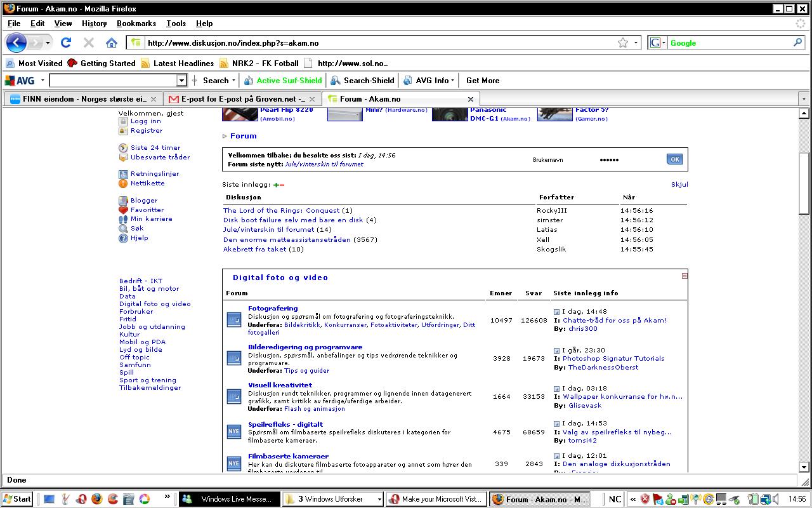The width and height of the screenshot is (812, 508).
Task: Reload the page with the refresh icon
Action: [x=66, y=43]
